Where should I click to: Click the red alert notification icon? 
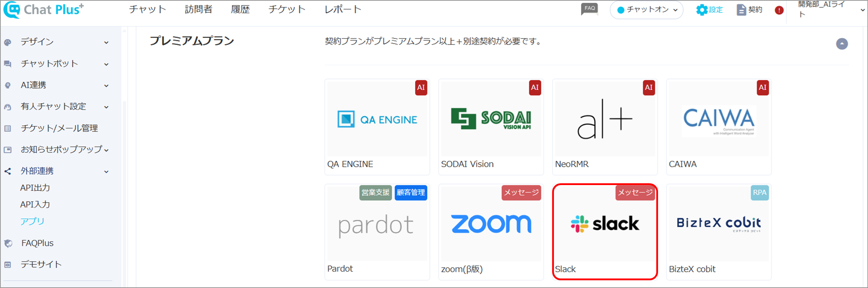click(779, 10)
